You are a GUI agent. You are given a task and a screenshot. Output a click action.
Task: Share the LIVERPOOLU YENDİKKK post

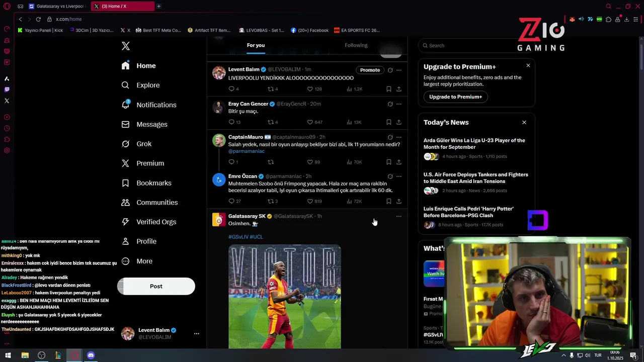click(x=399, y=89)
